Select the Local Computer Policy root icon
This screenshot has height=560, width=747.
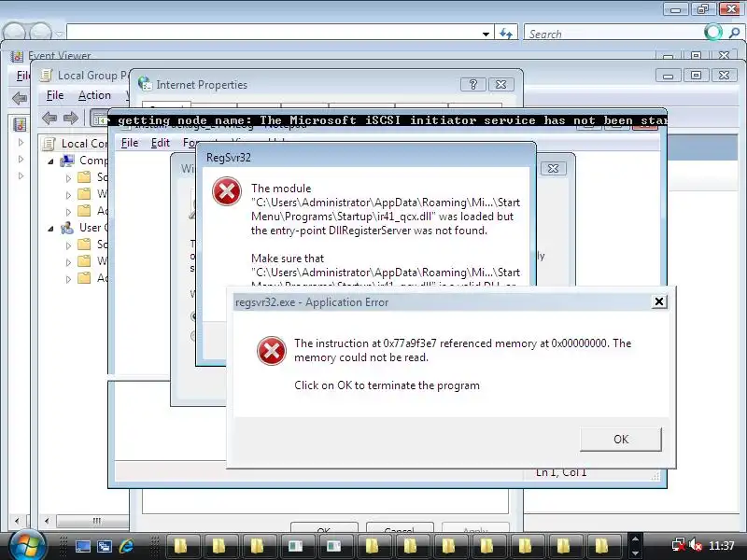click(49, 144)
